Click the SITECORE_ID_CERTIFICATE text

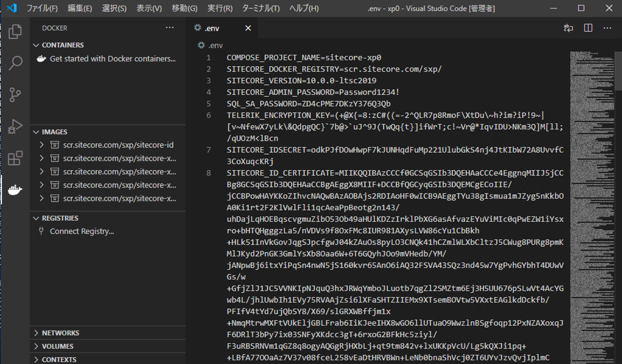pyautogui.click(x=280, y=173)
